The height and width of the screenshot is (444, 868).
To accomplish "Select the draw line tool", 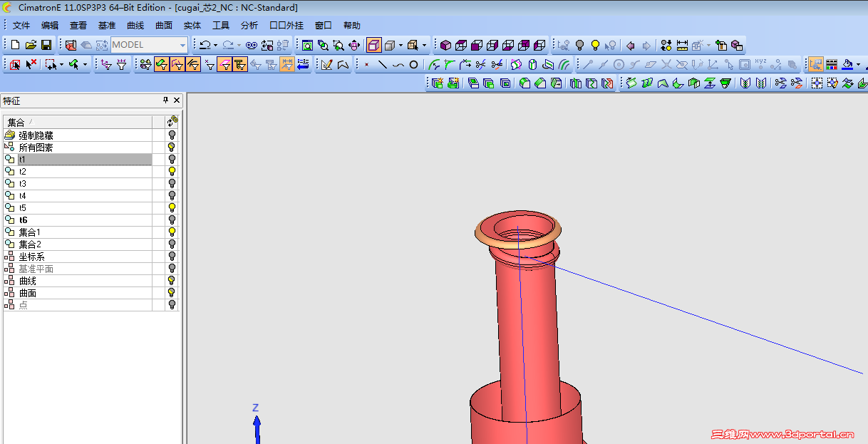I will click(x=383, y=64).
